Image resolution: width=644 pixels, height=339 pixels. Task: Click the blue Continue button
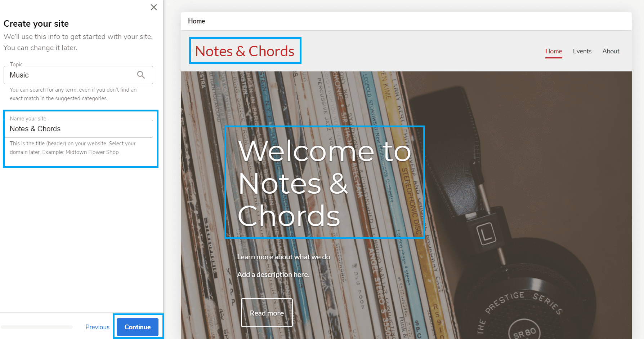click(x=138, y=327)
